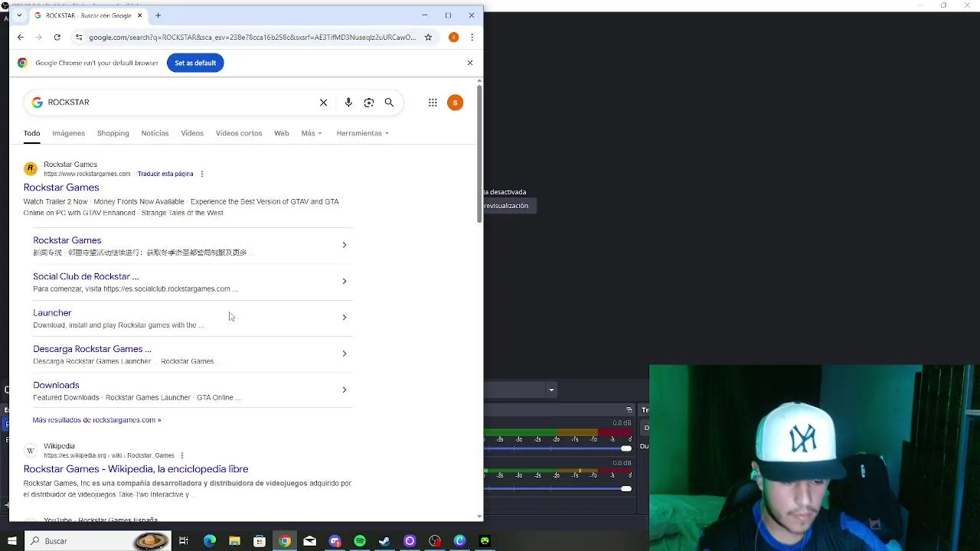980x551 pixels.
Task: Click the Rockstar Games site favicon
Action: 31,168
